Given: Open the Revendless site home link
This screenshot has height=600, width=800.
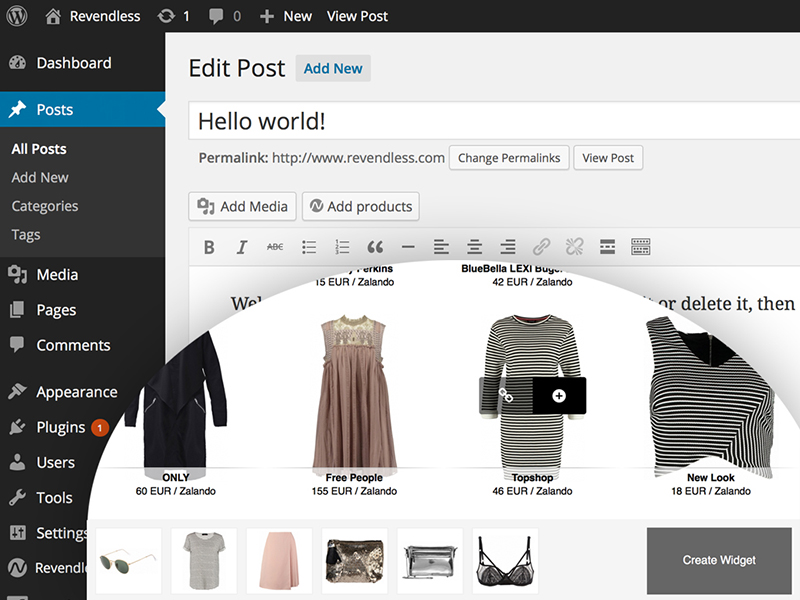Looking at the screenshot, I should coord(92,16).
